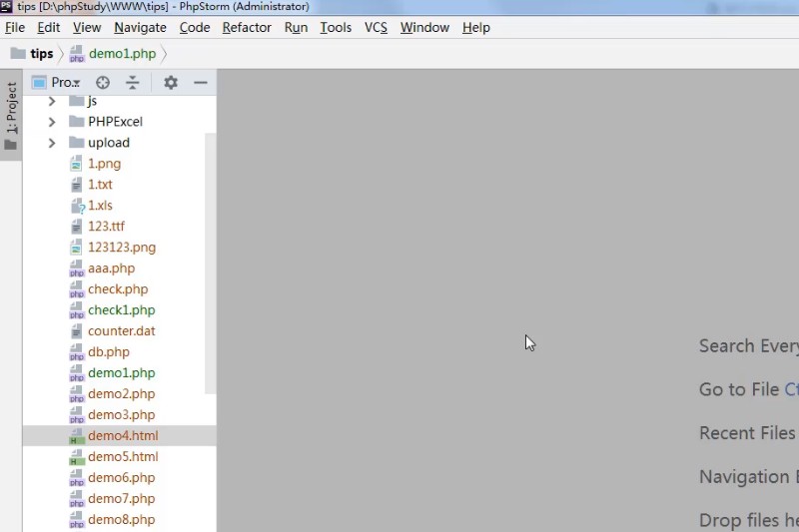The image size is (799, 532).
Task: Open the VCS menu
Action: [376, 28]
